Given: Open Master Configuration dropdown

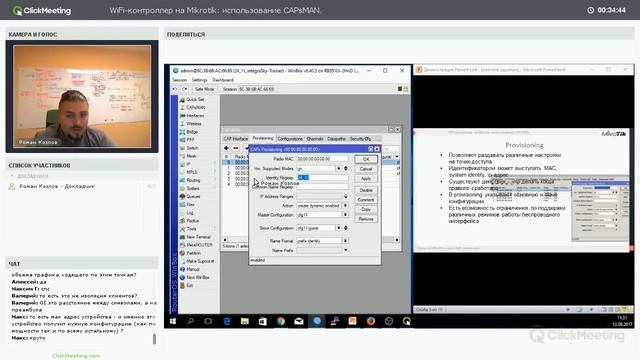Looking at the screenshot, I should pyautogui.click(x=345, y=215).
